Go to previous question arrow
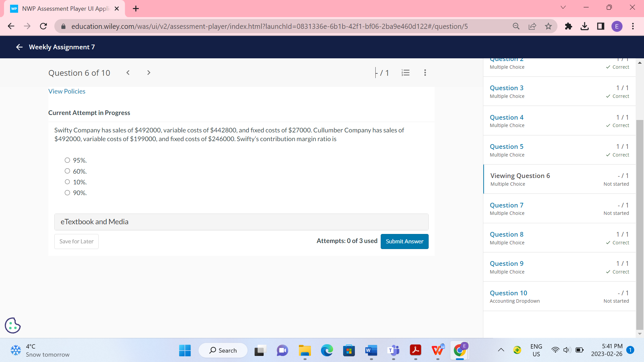 (128, 73)
